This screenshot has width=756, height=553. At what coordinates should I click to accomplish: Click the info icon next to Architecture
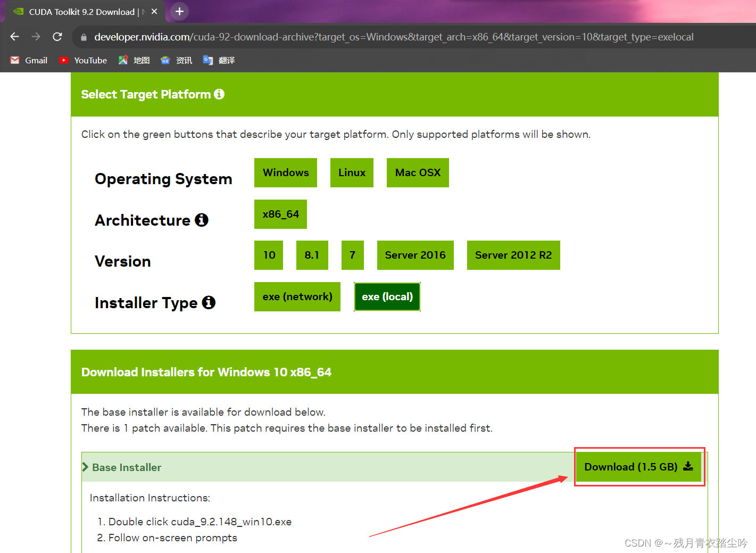pyautogui.click(x=202, y=220)
